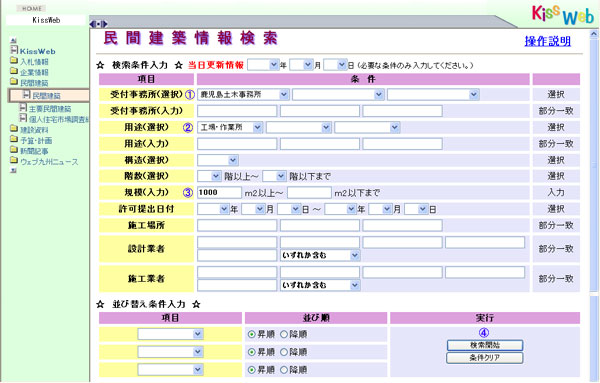Open the 工場・作業所 usage dropdown
Image resolution: width=600 pixels, height=383 pixels.
click(x=230, y=127)
